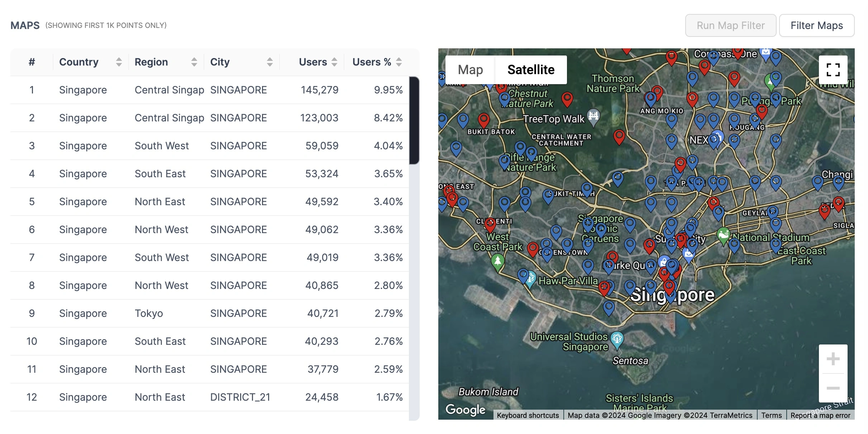Click South East in row 4

pyautogui.click(x=160, y=174)
